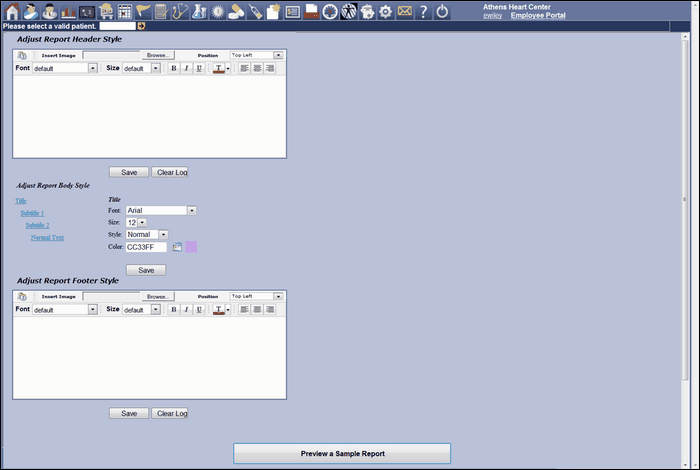700x470 pixels.
Task: Browse for header image file
Action: 158,55
